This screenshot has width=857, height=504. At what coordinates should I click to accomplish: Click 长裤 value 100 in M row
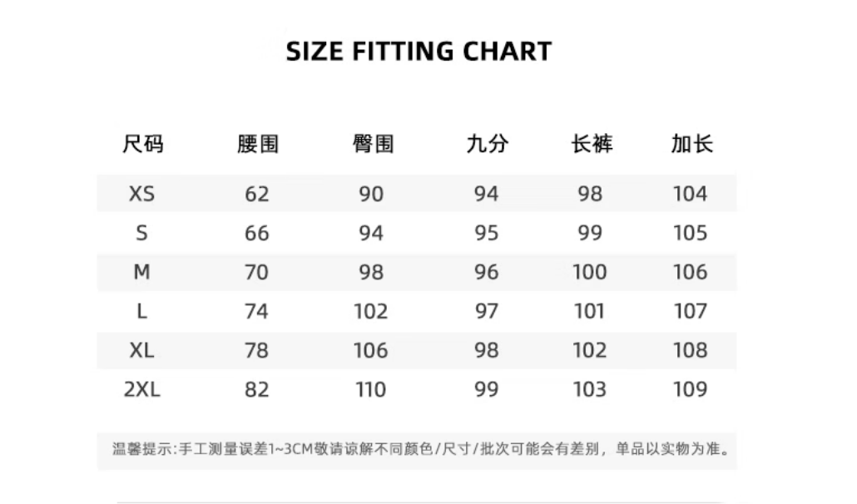pos(590,272)
